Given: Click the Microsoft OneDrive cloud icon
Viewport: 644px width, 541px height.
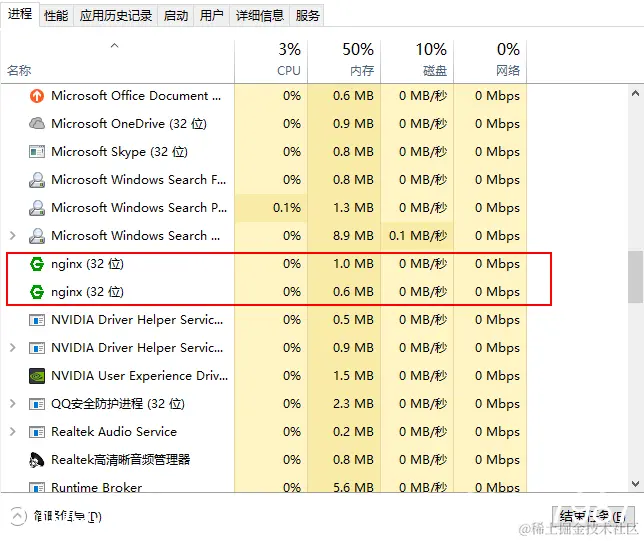Looking at the screenshot, I should coord(37,124).
